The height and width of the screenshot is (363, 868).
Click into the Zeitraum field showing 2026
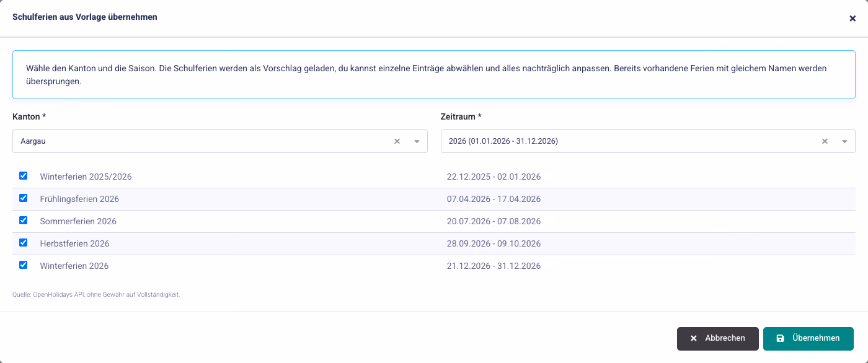point(648,141)
